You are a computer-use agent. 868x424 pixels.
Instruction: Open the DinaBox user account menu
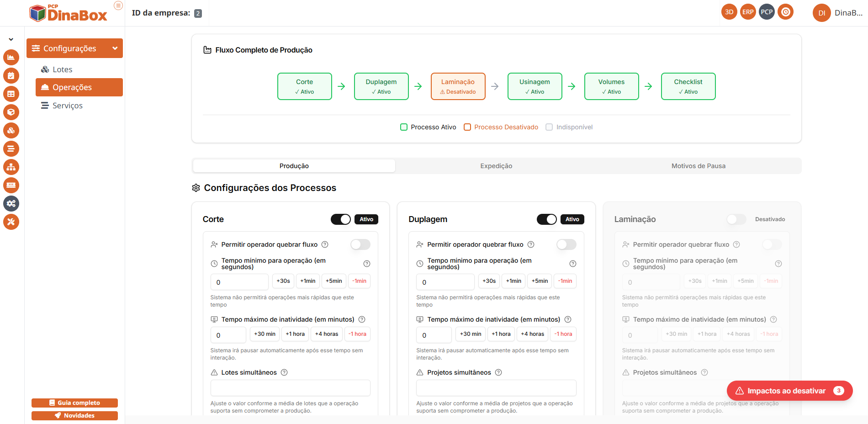(837, 13)
